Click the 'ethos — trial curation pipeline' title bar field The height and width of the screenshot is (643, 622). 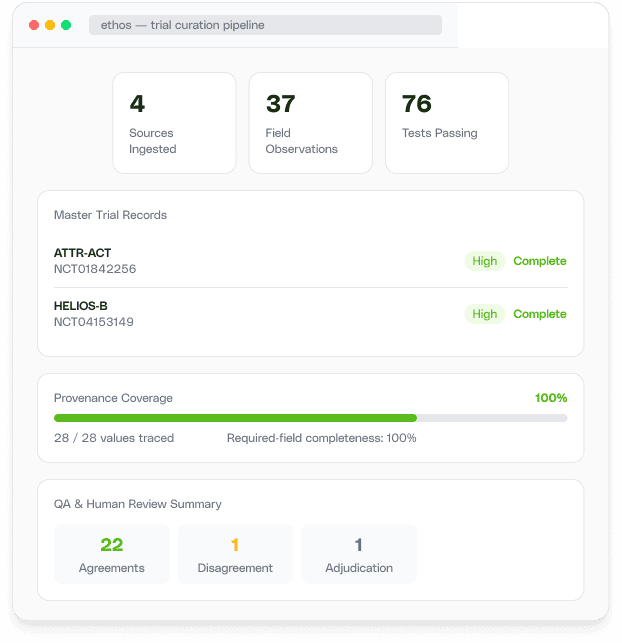pos(265,25)
